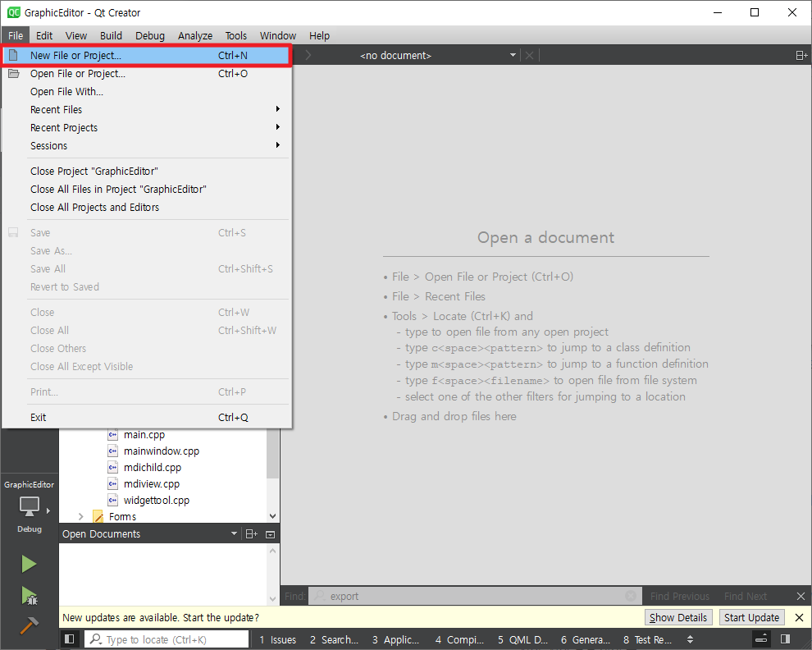
Task: Click Find Next button
Action: [x=746, y=596]
